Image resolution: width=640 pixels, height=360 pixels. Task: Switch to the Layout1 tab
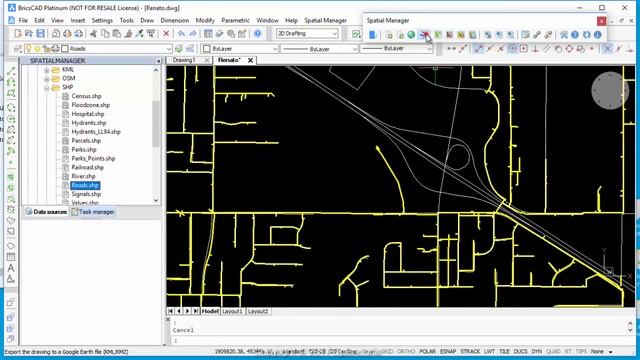click(232, 311)
